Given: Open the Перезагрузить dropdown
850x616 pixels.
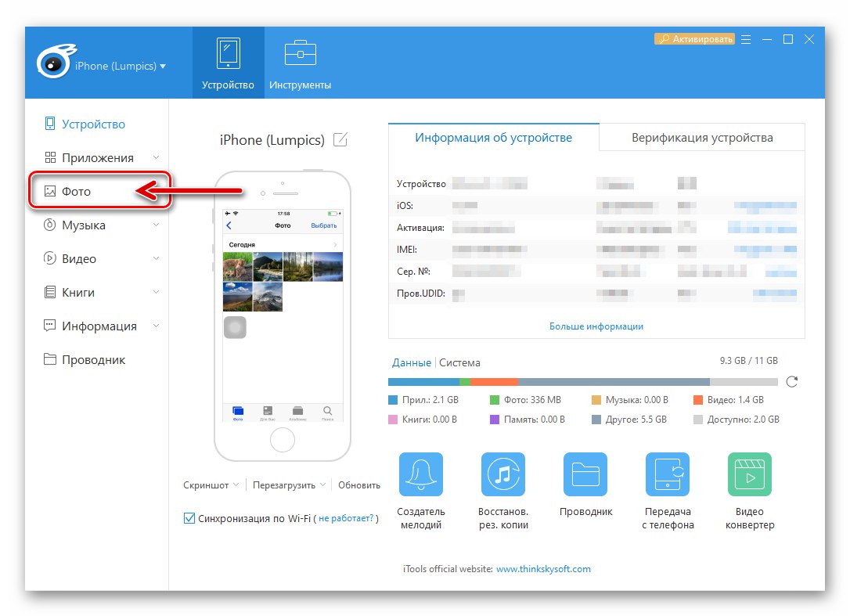Looking at the screenshot, I should pyautogui.click(x=289, y=485).
